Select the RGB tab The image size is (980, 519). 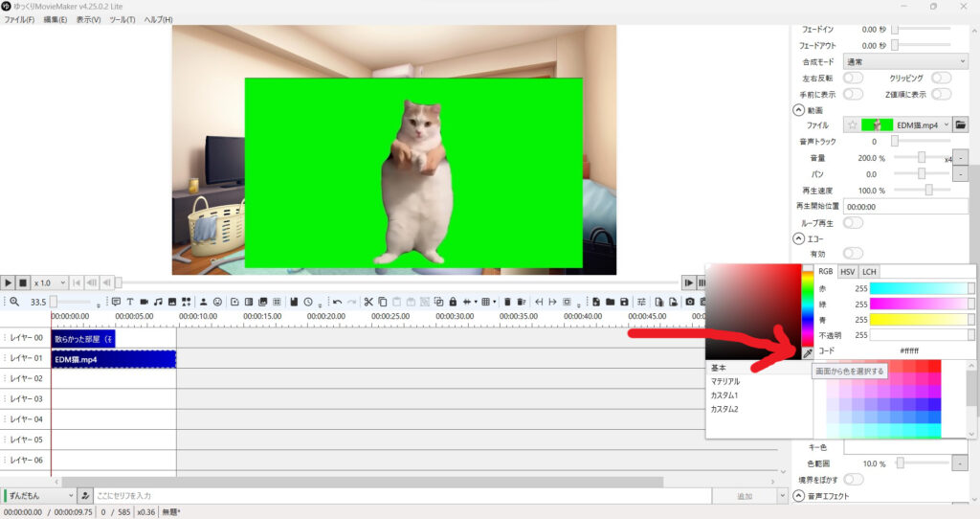tap(826, 271)
